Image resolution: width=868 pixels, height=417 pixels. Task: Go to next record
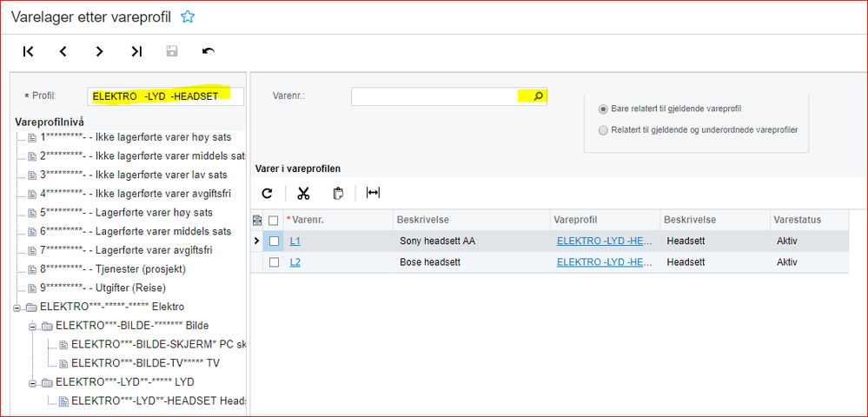click(x=99, y=51)
